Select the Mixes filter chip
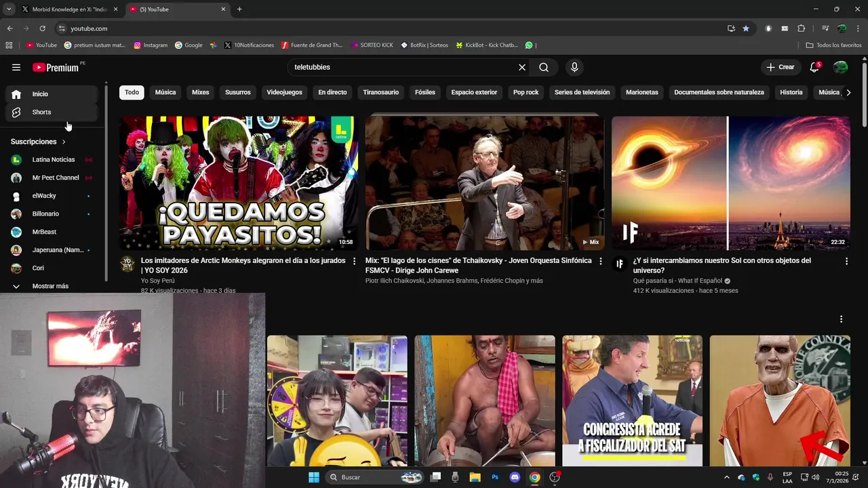The width and height of the screenshot is (868, 488). [201, 92]
